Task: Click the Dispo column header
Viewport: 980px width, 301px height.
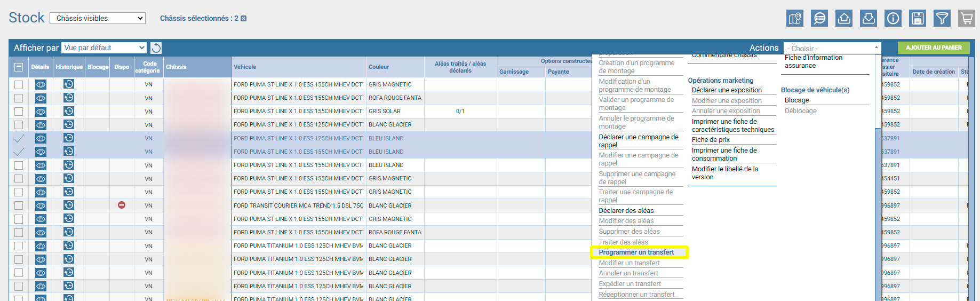Action: coord(122,67)
